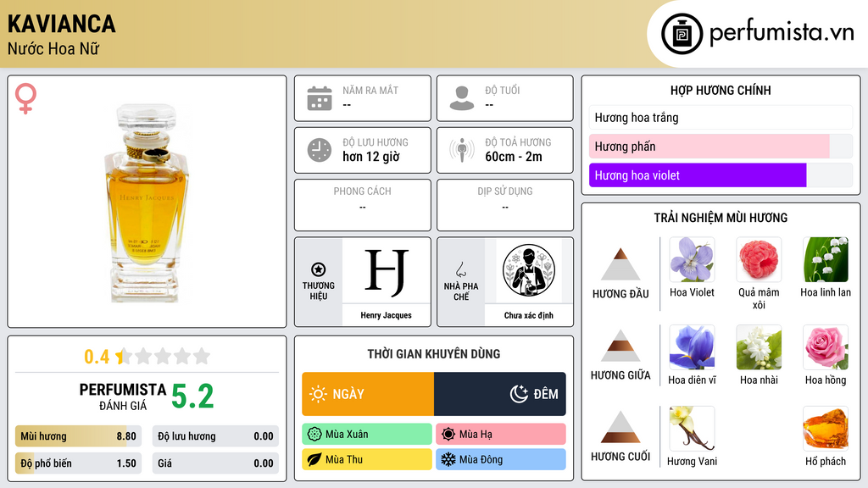
Task: Click the Độ lưu hương 0.00 rating bar
Action: pyautogui.click(x=215, y=436)
